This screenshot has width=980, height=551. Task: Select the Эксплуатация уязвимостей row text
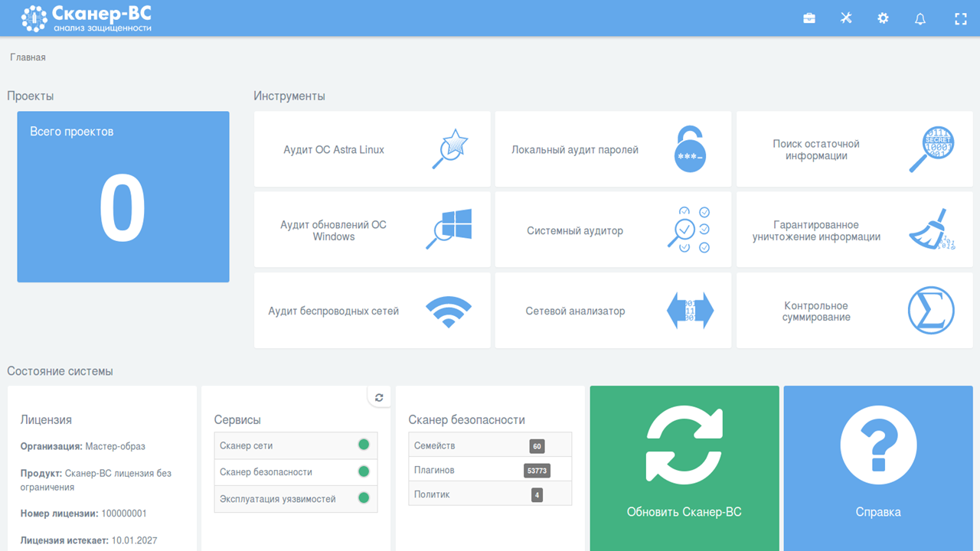(x=278, y=499)
